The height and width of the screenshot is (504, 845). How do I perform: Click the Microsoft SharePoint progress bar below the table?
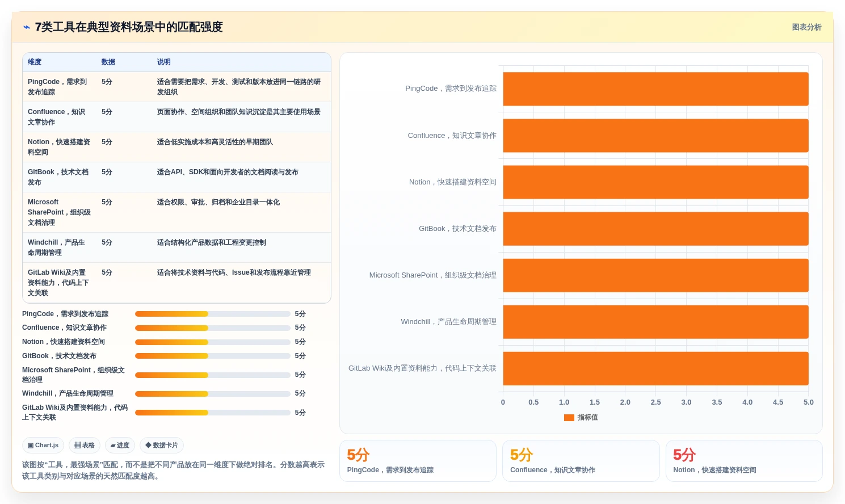213,375
